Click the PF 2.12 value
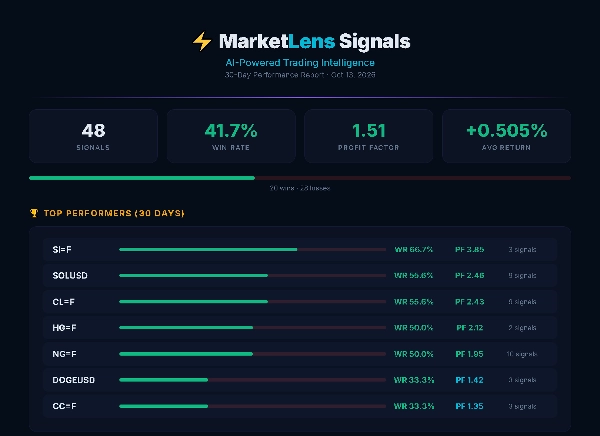This screenshot has width=600, height=436. 470,328
